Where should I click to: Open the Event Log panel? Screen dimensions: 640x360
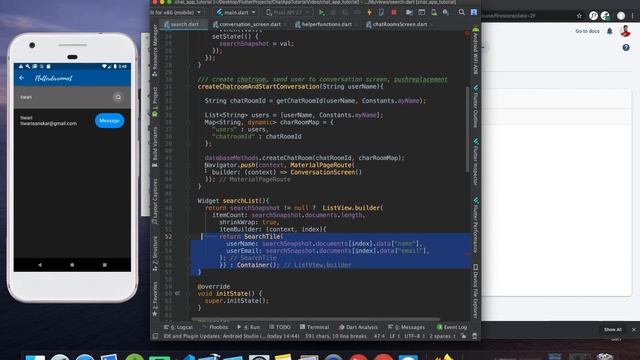(452, 327)
